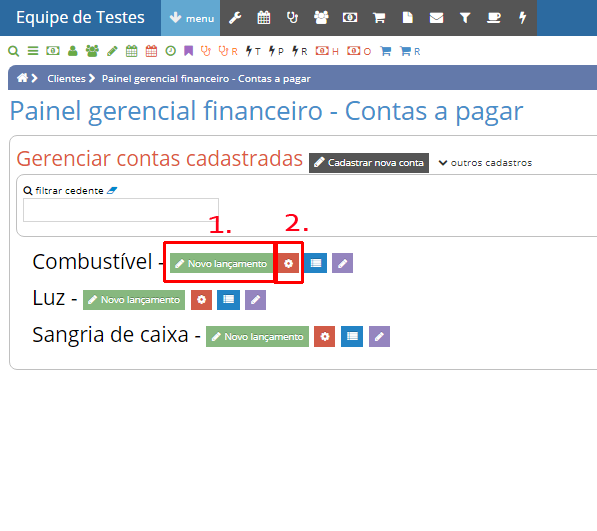Click the home icon in breadcrumb
Viewport: 597px width, 531px height.
click(x=22, y=78)
